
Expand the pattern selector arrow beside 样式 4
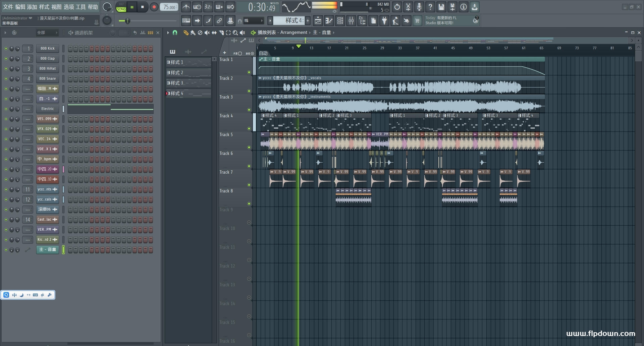270,21
